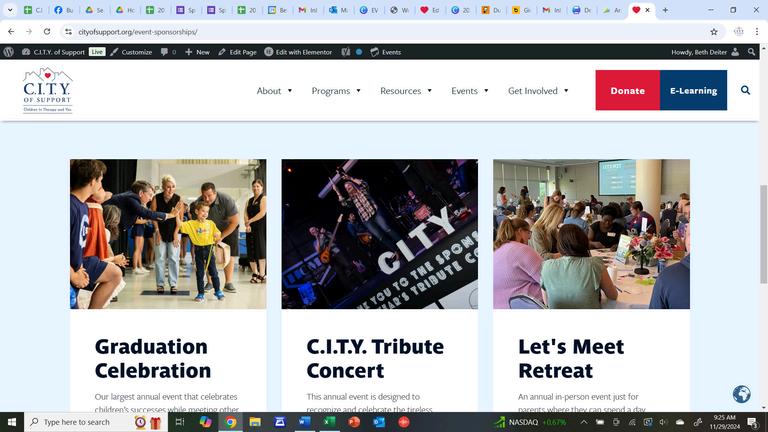Open Events in the WordPress admin bar
This screenshot has width=768, height=432.
pyautogui.click(x=385, y=52)
